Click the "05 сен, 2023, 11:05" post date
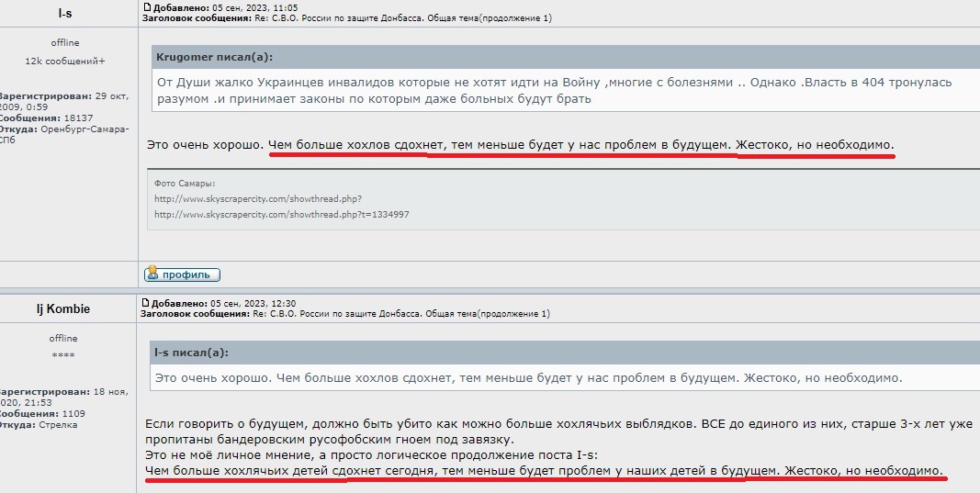This screenshot has height=493, width=980. pos(245,6)
